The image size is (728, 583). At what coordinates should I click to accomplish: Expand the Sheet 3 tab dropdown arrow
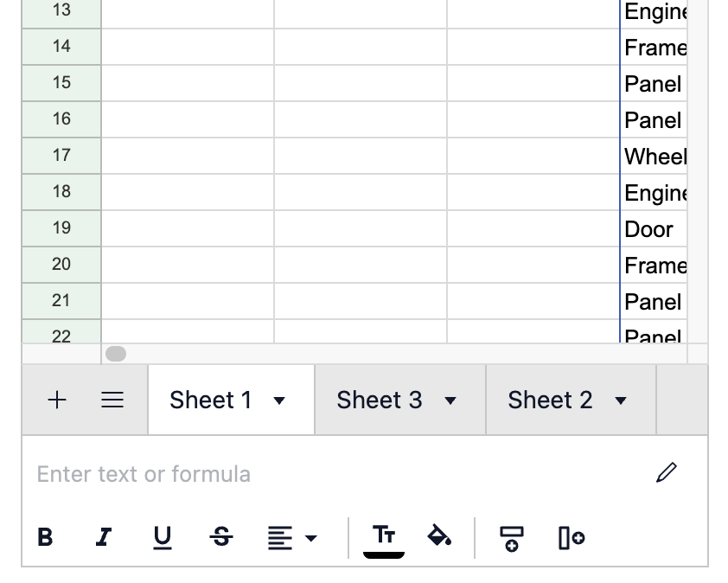click(x=450, y=400)
